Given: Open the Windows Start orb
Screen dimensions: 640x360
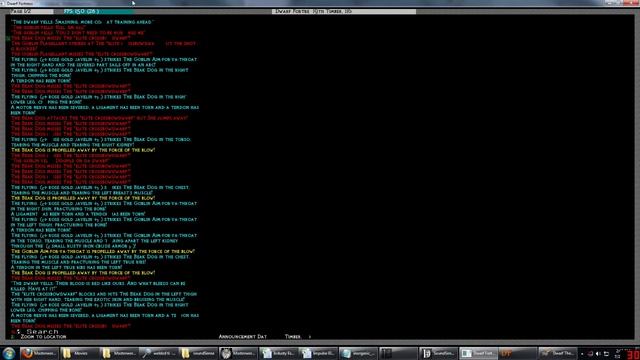Looking at the screenshot, I should point(8,353).
